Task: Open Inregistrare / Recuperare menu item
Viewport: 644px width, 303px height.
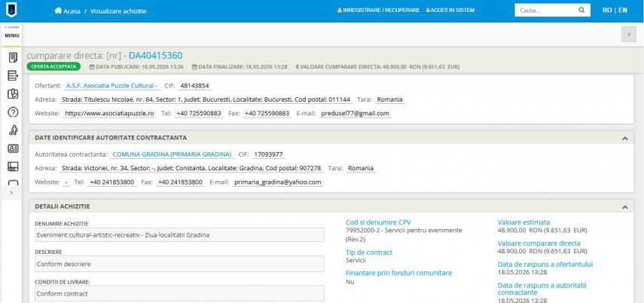Action: pyautogui.click(x=378, y=11)
